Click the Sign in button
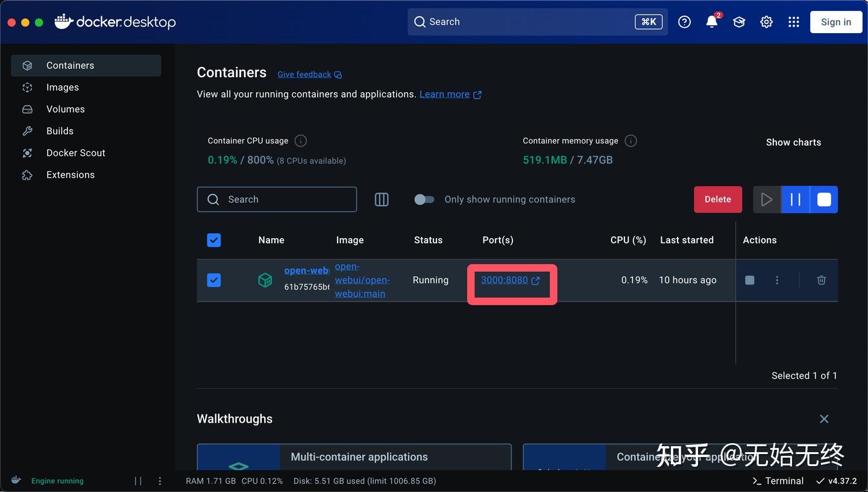The height and width of the screenshot is (492, 868). click(835, 22)
